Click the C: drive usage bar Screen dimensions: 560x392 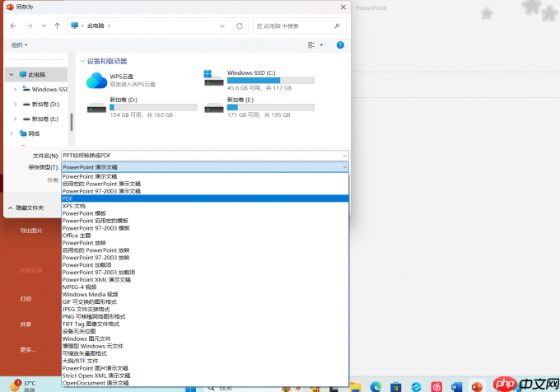(x=271, y=81)
